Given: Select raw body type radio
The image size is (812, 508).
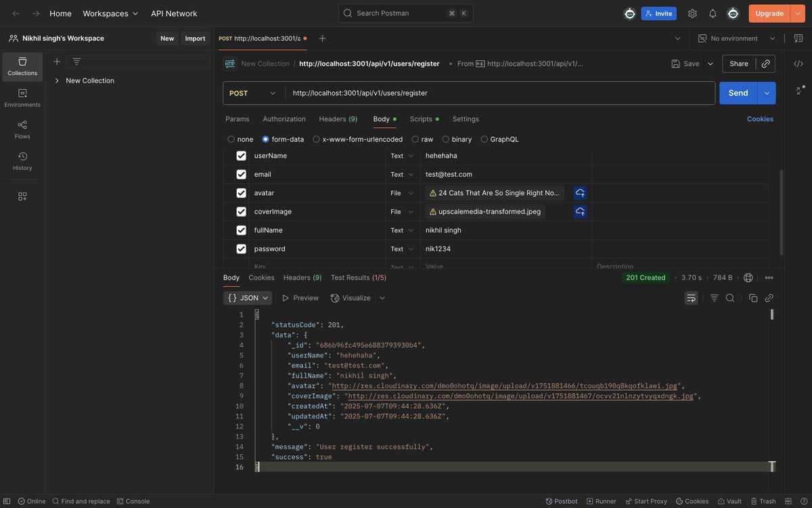Looking at the screenshot, I should click(415, 139).
